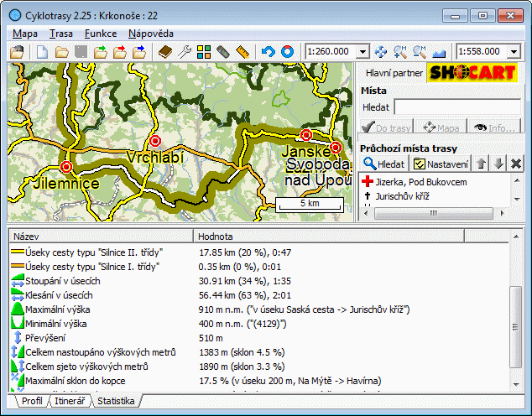Open the Trasa menu

pos(60,34)
